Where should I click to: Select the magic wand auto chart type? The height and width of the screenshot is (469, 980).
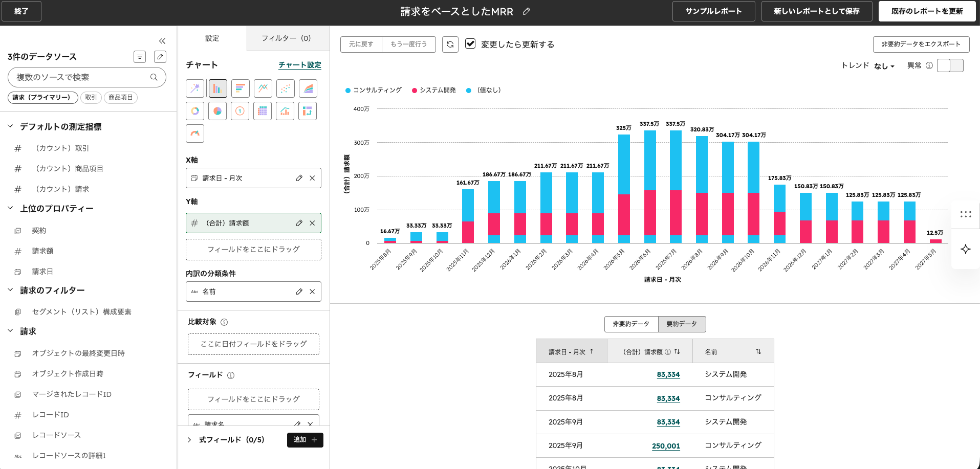coord(195,88)
